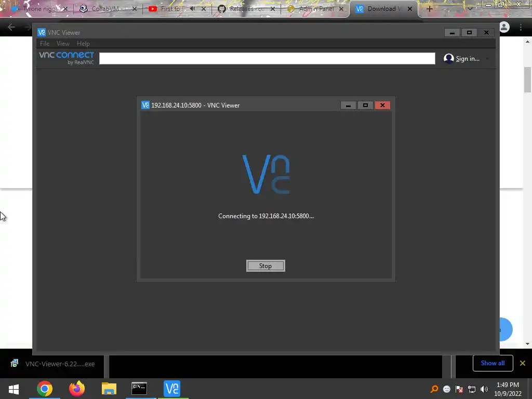Click the Chrome back arrow

coord(11,27)
